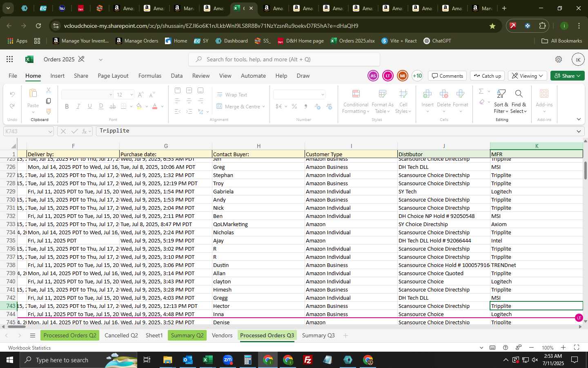Toggle bold formatting

coord(67,106)
